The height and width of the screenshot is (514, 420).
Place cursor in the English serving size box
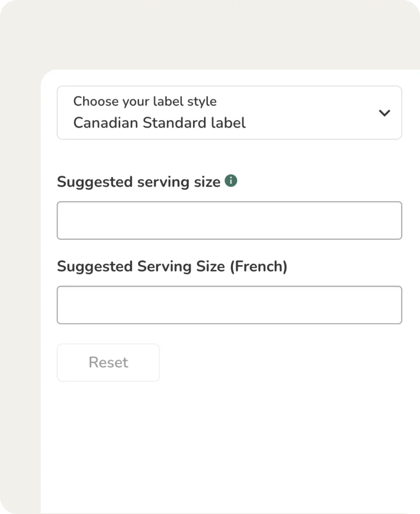[x=229, y=221]
